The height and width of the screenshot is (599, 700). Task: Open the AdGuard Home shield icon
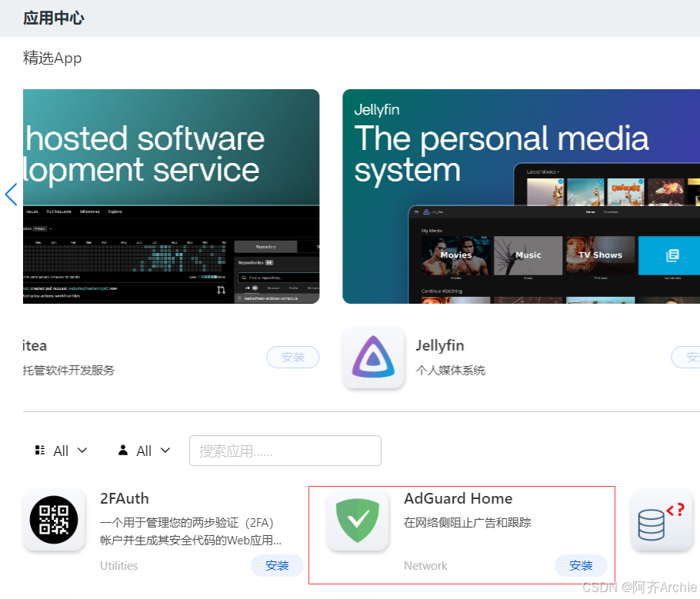pos(357,520)
